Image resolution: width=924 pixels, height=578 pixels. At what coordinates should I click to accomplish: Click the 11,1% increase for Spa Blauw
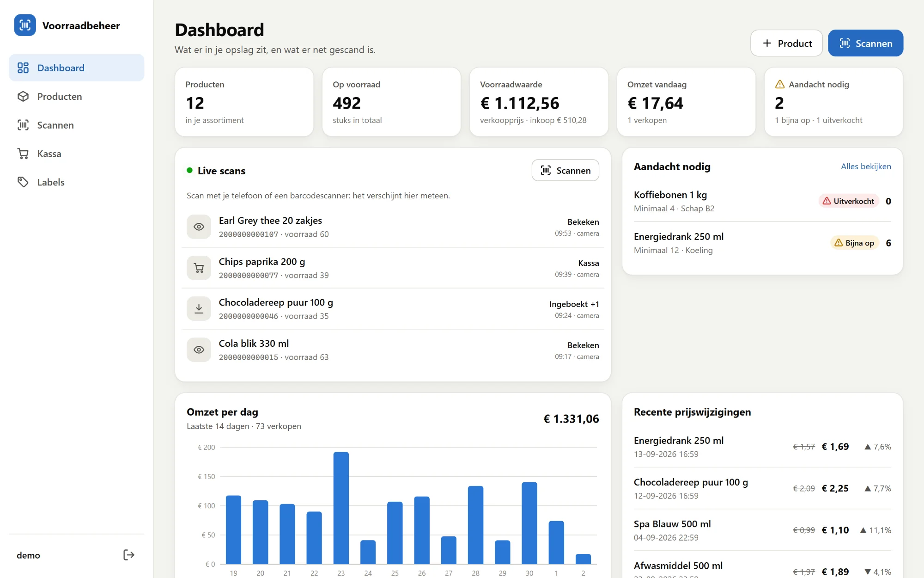click(x=875, y=530)
